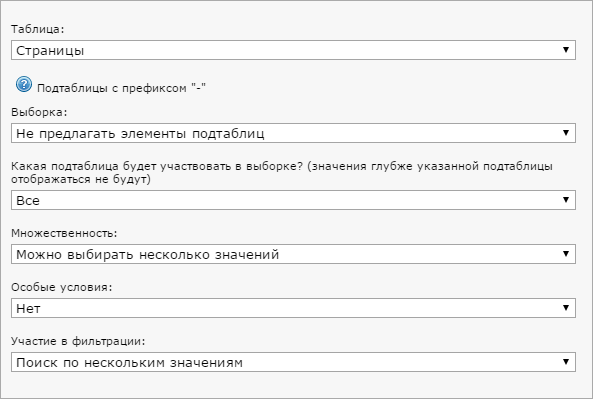The image size is (593, 399).
Task: Click the arrow beside Не предлагать элементы подтаблиц
Action: click(566, 133)
